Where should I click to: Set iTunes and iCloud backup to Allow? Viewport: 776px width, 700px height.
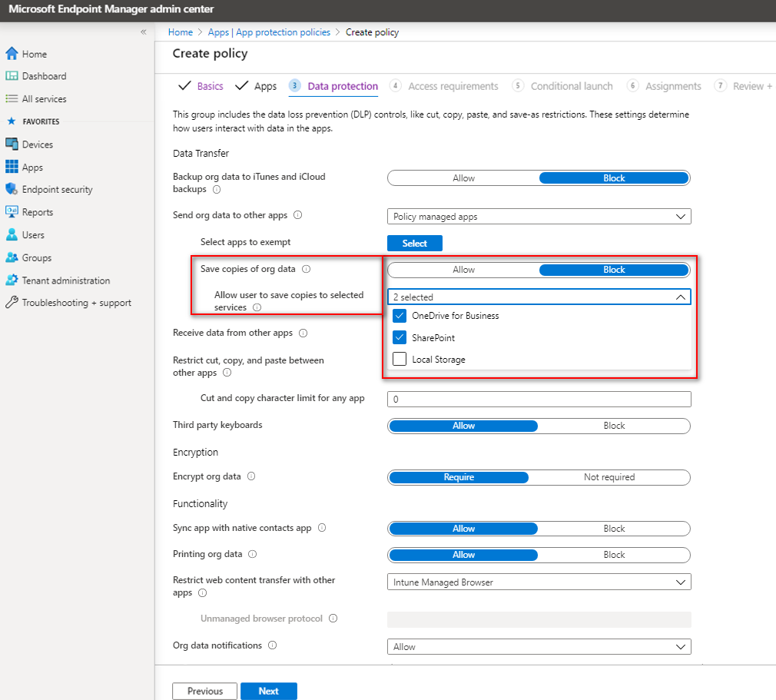click(x=464, y=178)
